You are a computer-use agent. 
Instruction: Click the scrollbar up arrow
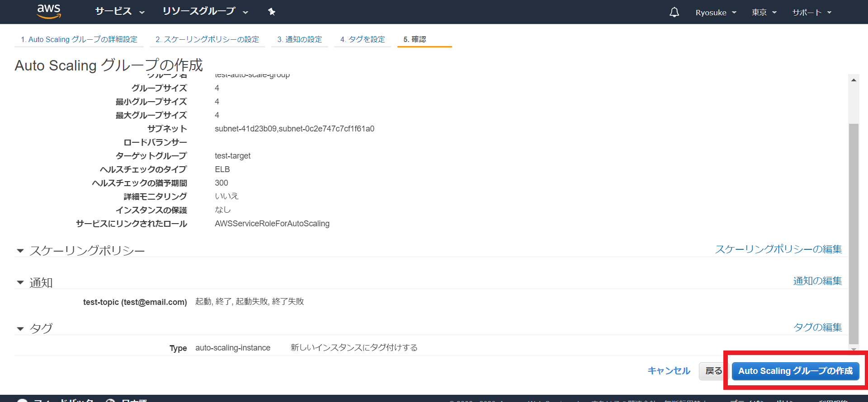[854, 80]
